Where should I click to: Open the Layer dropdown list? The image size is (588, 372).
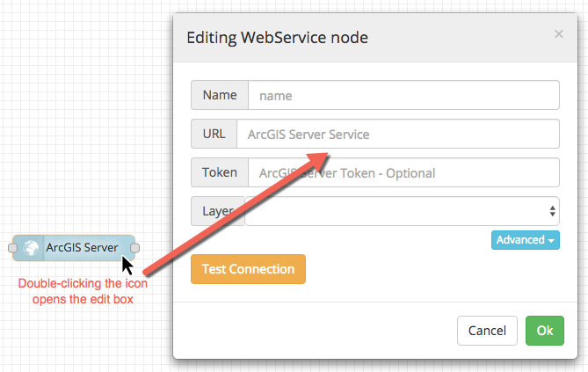402,211
